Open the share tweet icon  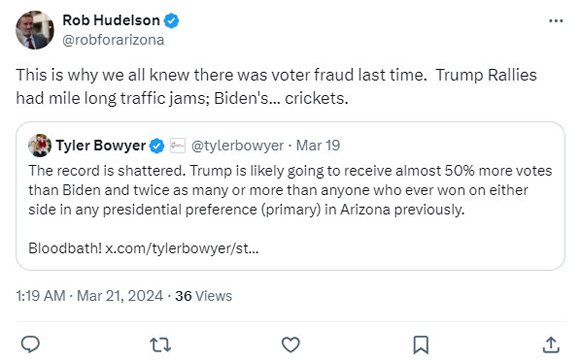(x=551, y=344)
